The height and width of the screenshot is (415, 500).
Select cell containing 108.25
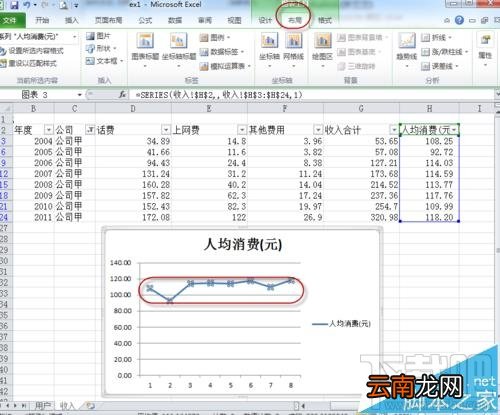pos(429,141)
